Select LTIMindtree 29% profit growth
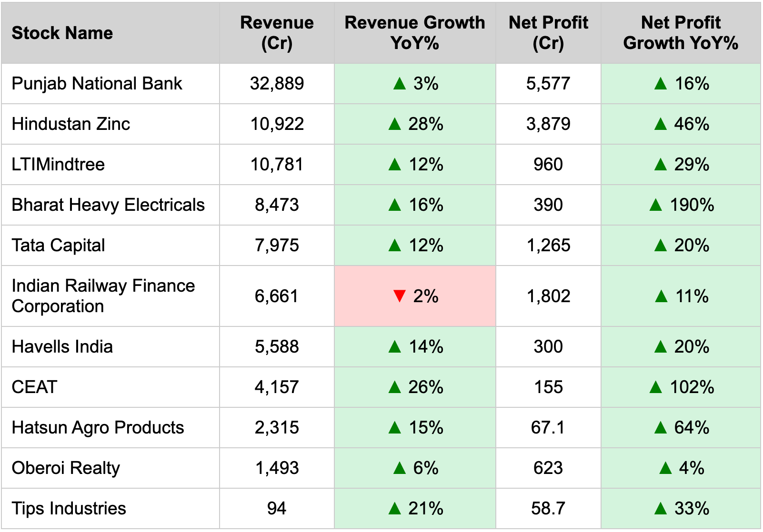763x532 pixels. [x=681, y=165]
